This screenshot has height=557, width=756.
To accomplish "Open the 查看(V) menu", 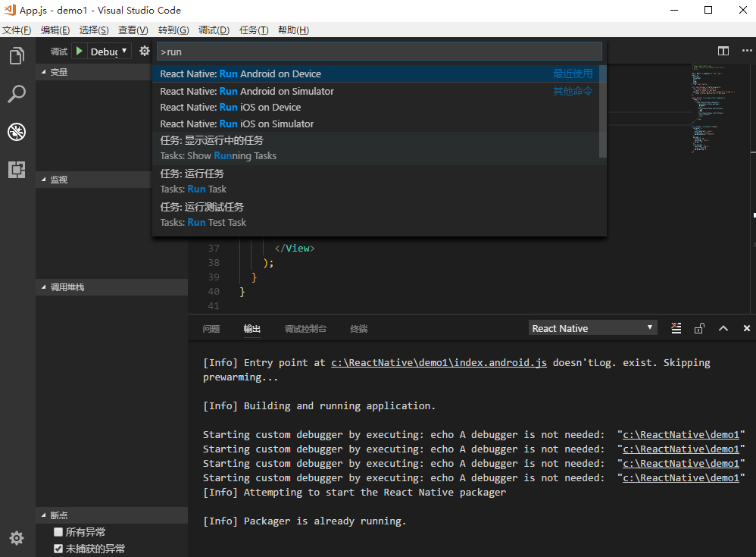I will [x=133, y=30].
